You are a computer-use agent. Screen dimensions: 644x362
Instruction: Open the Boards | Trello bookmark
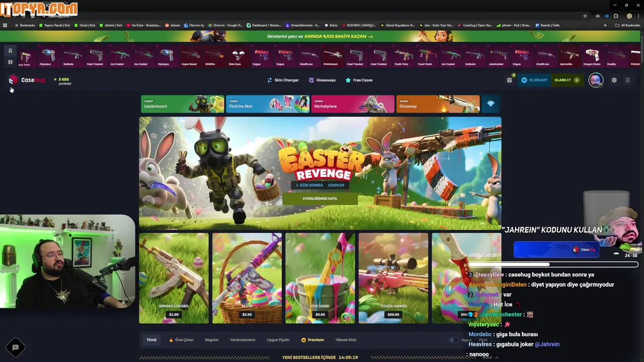pyautogui.click(x=548, y=25)
